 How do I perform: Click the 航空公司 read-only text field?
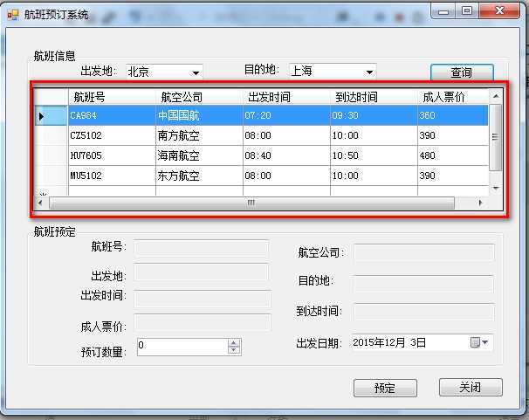pyautogui.click(x=424, y=252)
